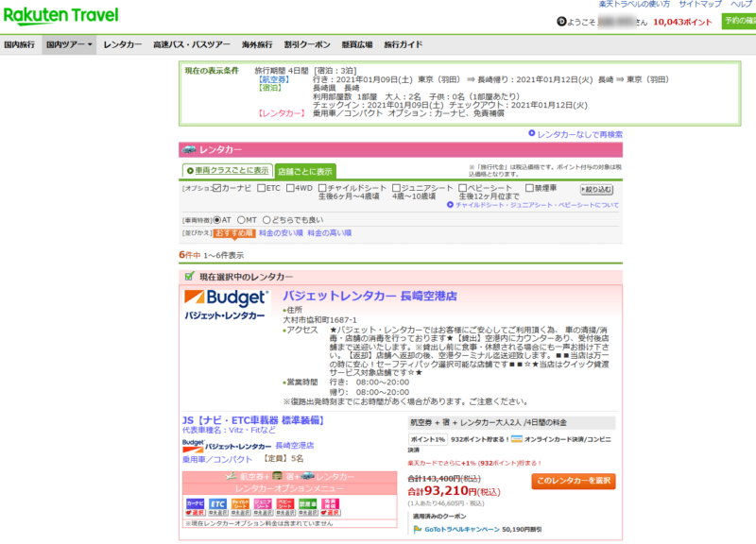This screenshot has width=756, height=544.
Task: Click the カーナビ option icon in the rental car option menu
Action: click(x=196, y=504)
